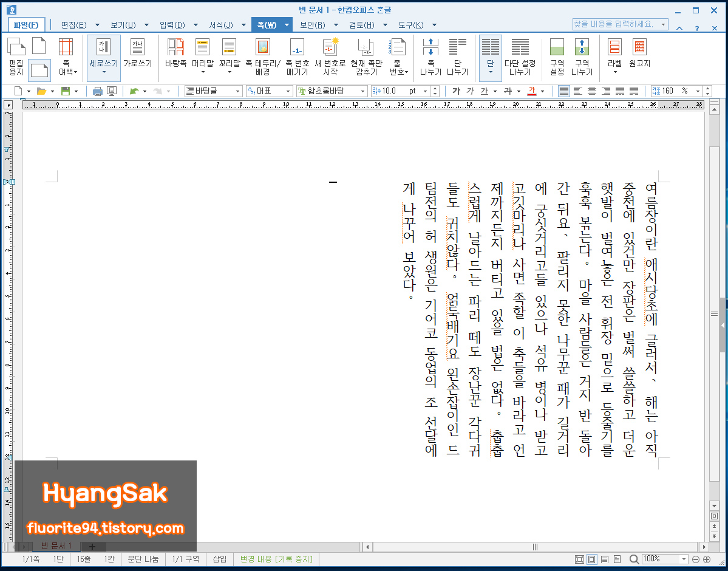Click 쪽 번호 매기기 page numbering

[297, 56]
